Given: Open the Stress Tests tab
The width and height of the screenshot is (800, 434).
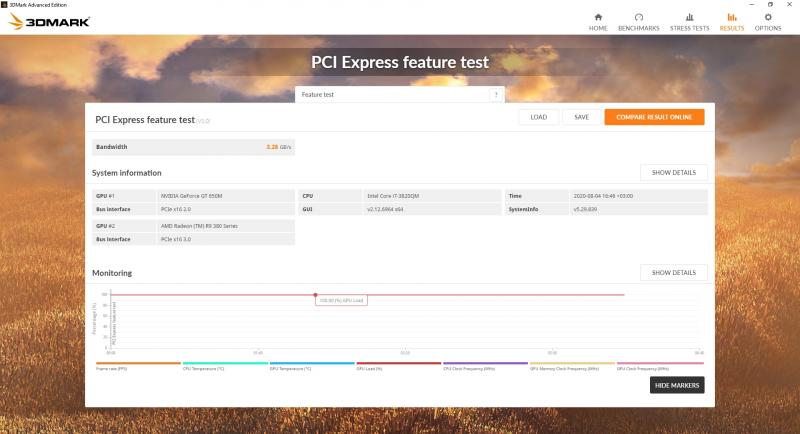Looking at the screenshot, I should click(689, 22).
